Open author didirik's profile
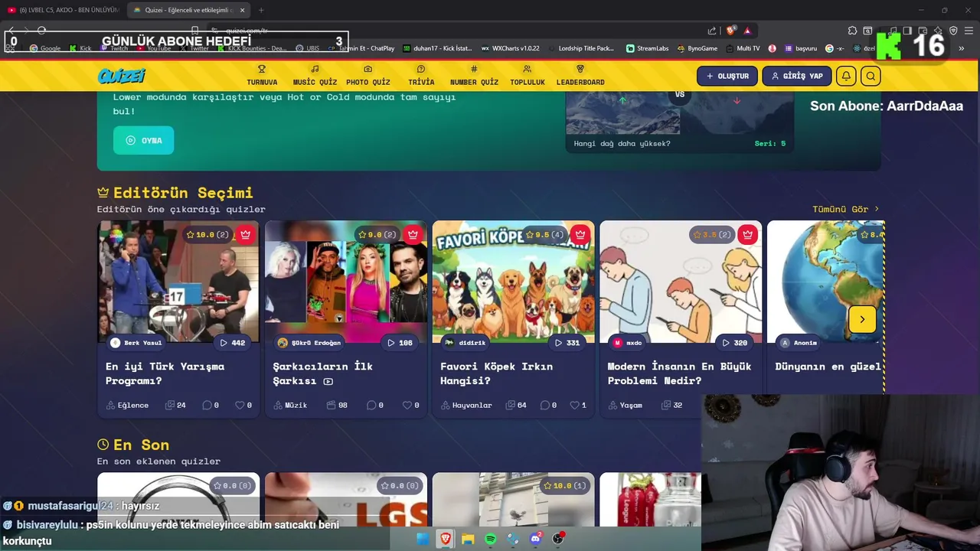The height and width of the screenshot is (551, 980). coord(465,343)
